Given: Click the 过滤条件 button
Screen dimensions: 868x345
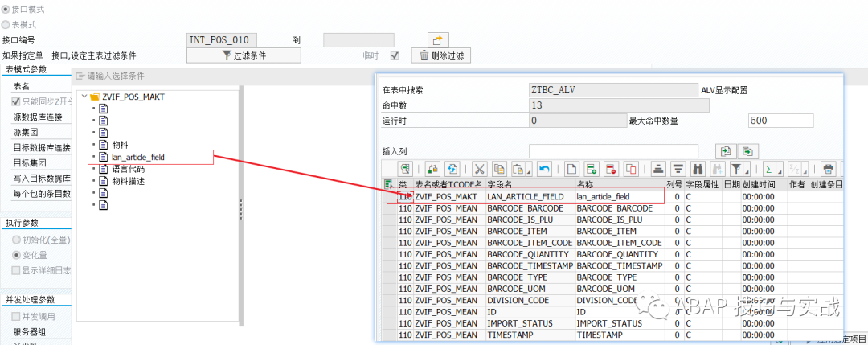Looking at the screenshot, I should tap(244, 55).
